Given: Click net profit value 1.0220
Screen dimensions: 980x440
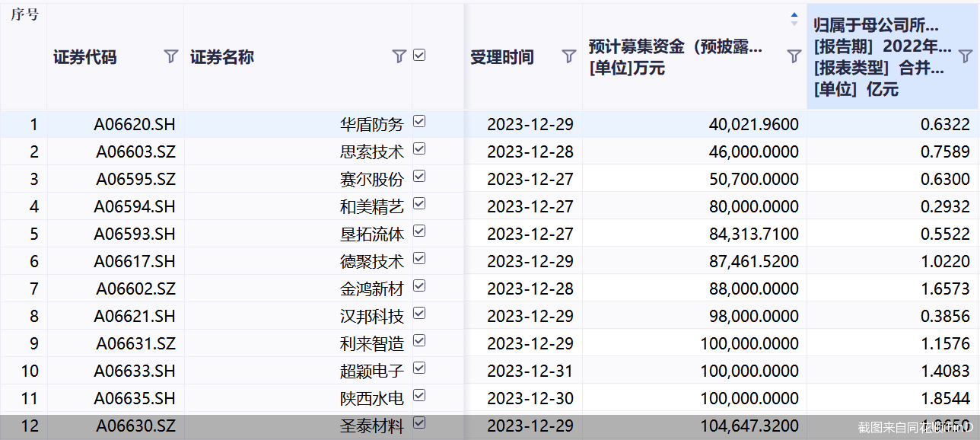Looking at the screenshot, I should [946, 262].
